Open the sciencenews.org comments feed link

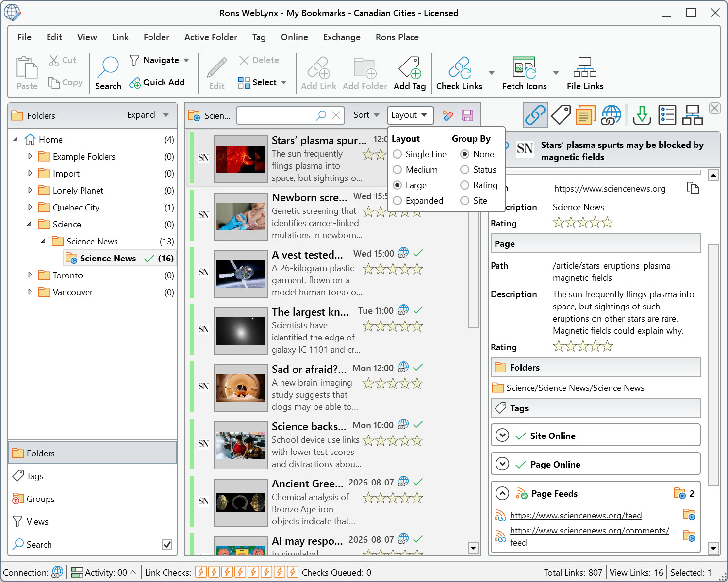pos(589,536)
